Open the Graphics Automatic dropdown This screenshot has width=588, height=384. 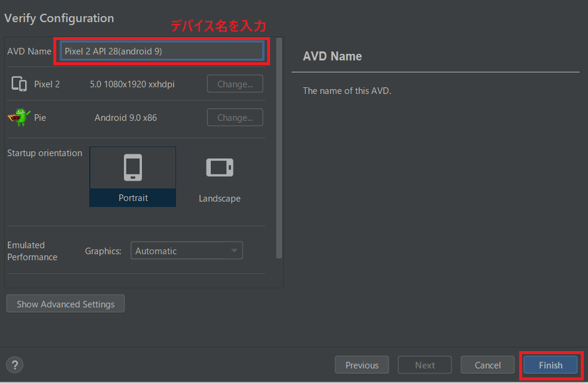point(186,251)
